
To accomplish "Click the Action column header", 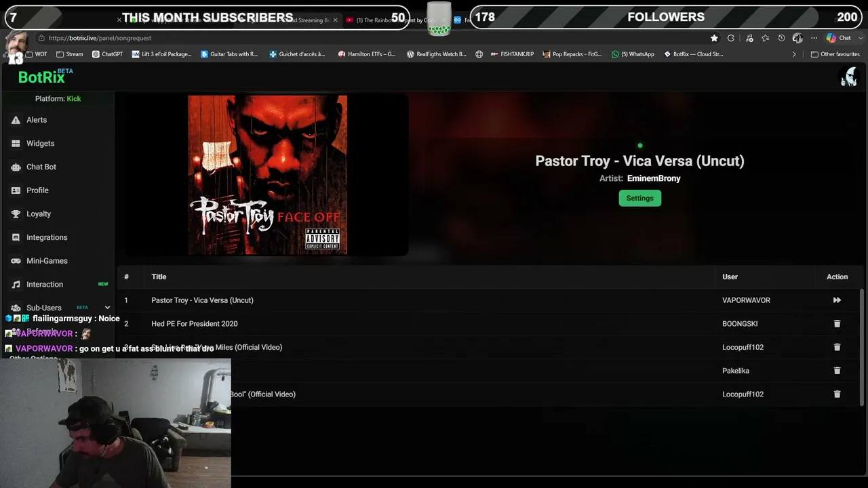I will (x=837, y=277).
